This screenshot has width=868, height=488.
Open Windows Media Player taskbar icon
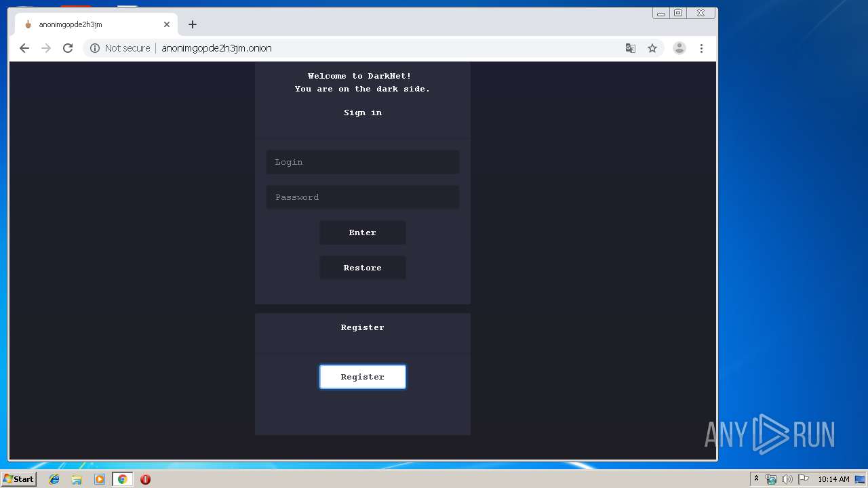coord(100,479)
